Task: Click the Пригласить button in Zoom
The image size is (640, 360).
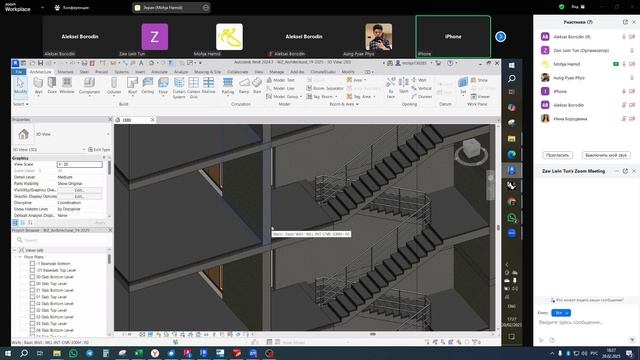Action: tap(558, 155)
